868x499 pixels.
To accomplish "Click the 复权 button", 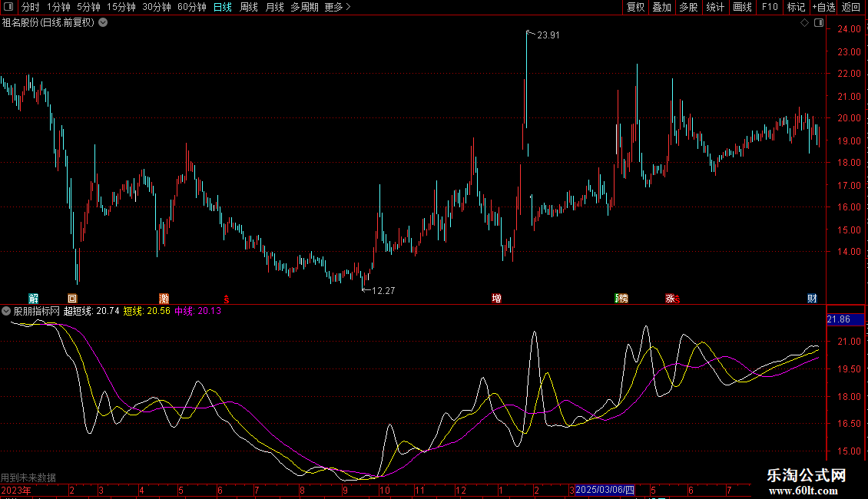I will tap(635, 7).
